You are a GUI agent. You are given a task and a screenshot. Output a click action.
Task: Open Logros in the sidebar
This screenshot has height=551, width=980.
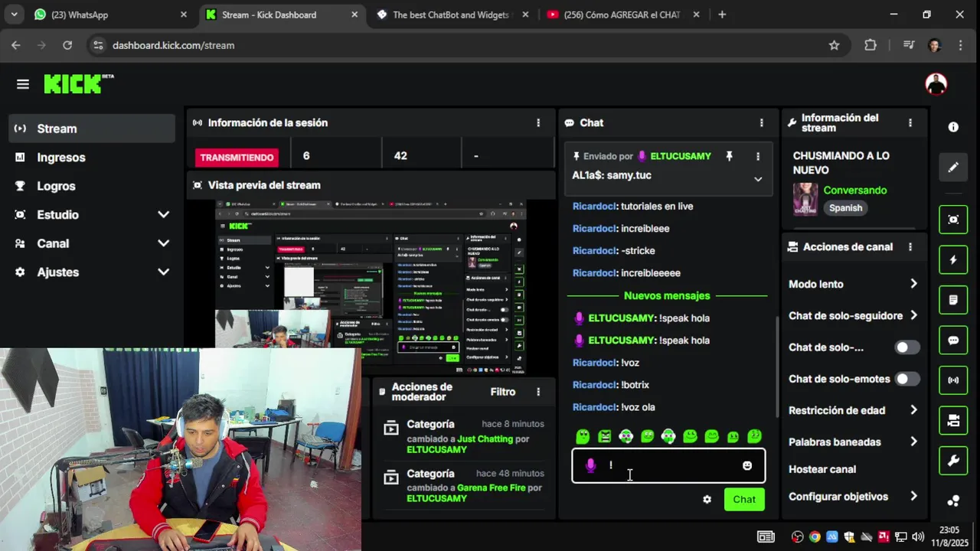(x=92, y=186)
